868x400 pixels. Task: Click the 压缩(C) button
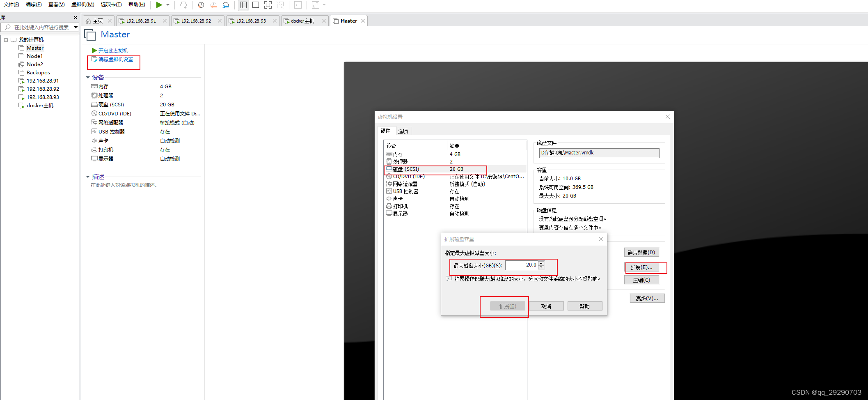click(x=641, y=280)
